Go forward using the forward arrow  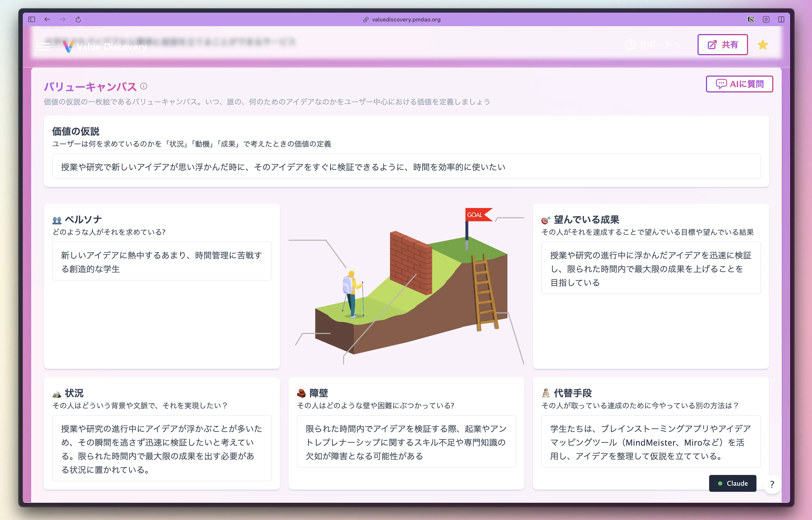[x=63, y=20]
